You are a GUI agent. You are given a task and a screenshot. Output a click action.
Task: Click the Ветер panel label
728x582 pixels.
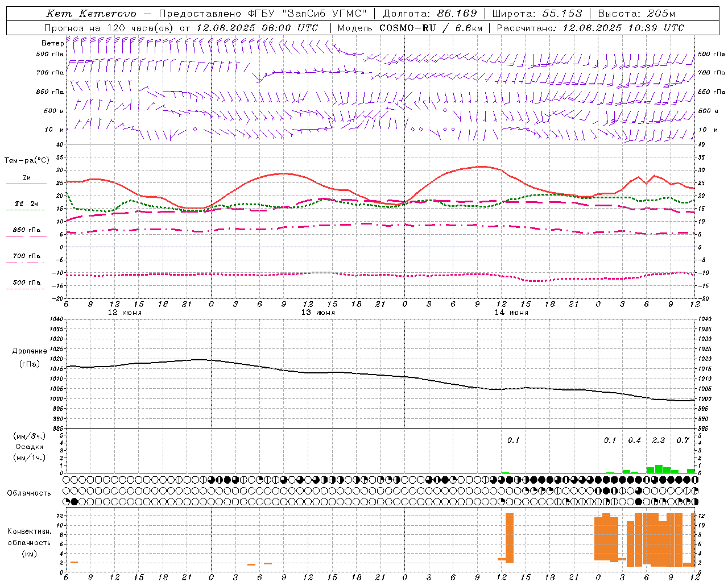(x=52, y=43)
